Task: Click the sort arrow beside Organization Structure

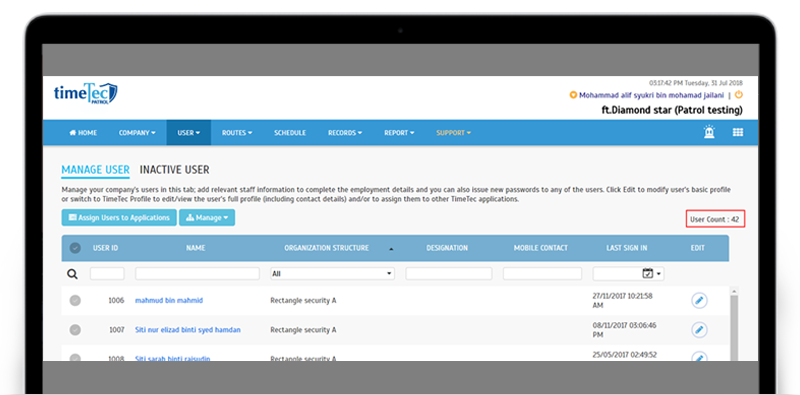Action: click(391, 249)
